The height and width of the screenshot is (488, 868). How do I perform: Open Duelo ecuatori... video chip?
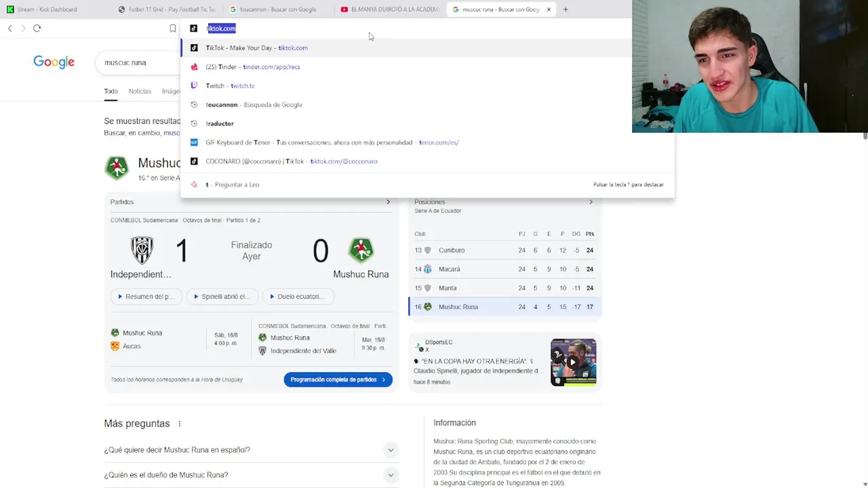tap(298, 296)
